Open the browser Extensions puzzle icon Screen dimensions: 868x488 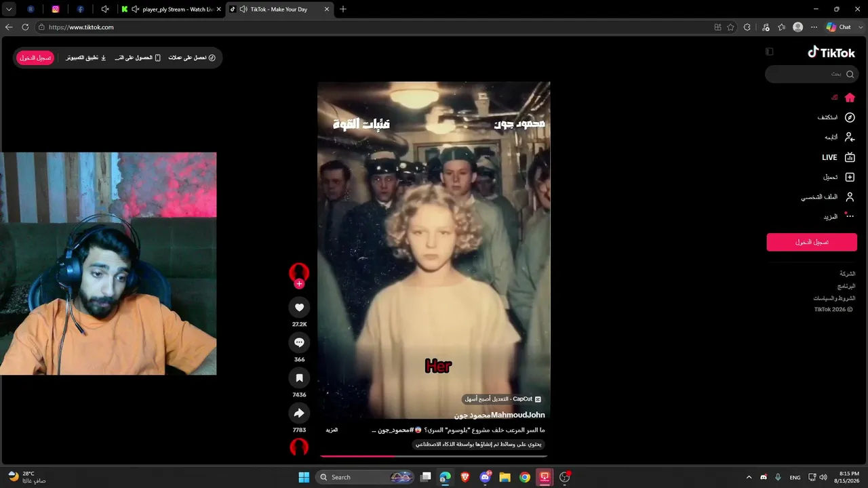747,27
